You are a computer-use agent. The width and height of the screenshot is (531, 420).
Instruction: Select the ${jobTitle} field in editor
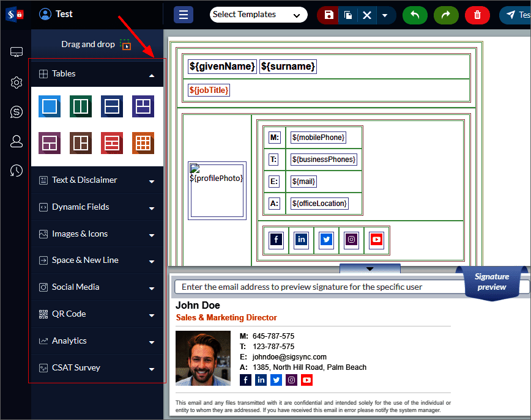(209, 90)
